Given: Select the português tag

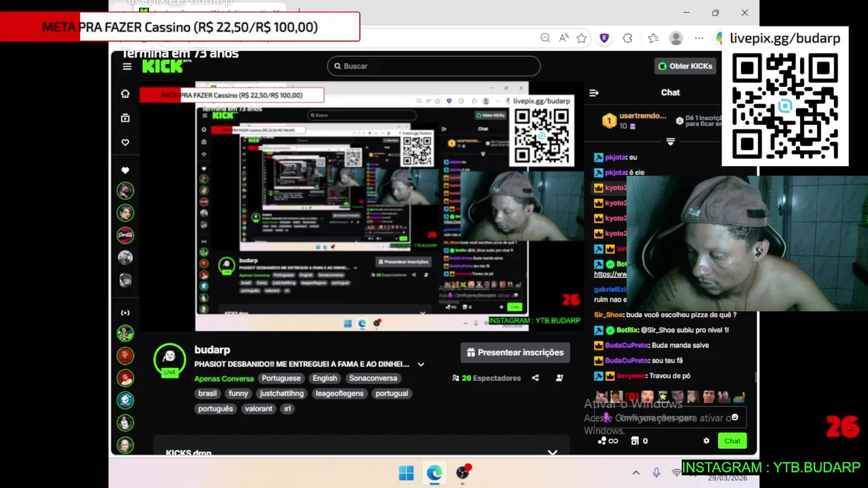Looking at the screenshot, I should click(216, 409).
